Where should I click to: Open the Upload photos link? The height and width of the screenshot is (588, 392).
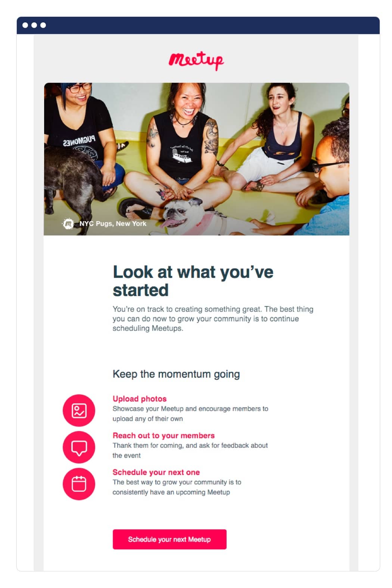click(140, 399)
